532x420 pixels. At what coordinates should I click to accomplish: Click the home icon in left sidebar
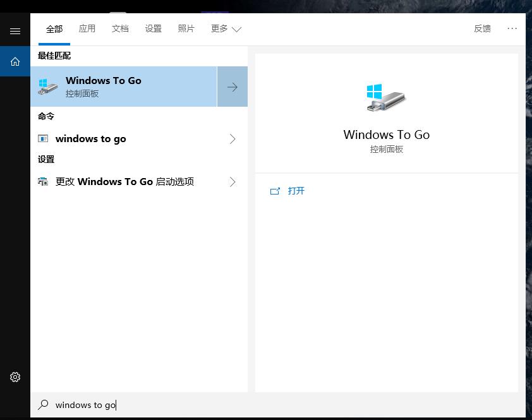(x=15, y=61)
